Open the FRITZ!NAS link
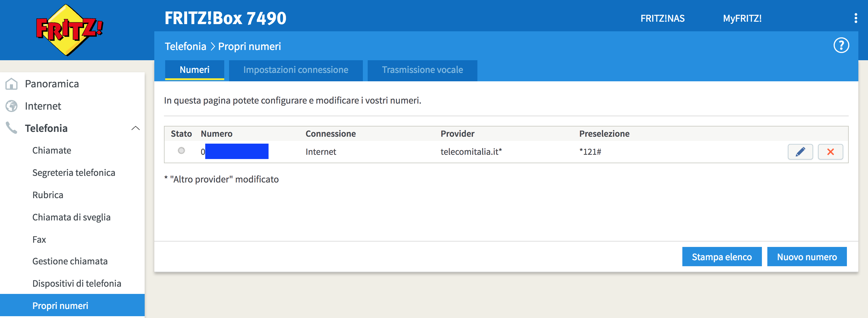868x318 pixels. click(662, 18)
